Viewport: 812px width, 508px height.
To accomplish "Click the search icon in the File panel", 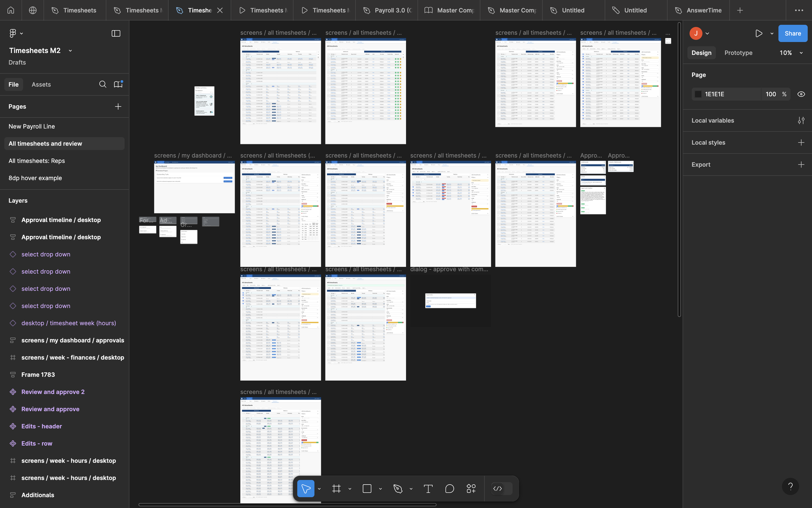I will [x=103, y=84].
